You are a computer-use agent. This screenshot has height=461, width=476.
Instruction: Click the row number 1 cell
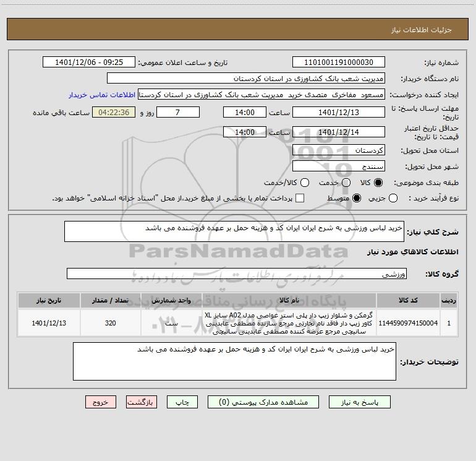[449, 323]
